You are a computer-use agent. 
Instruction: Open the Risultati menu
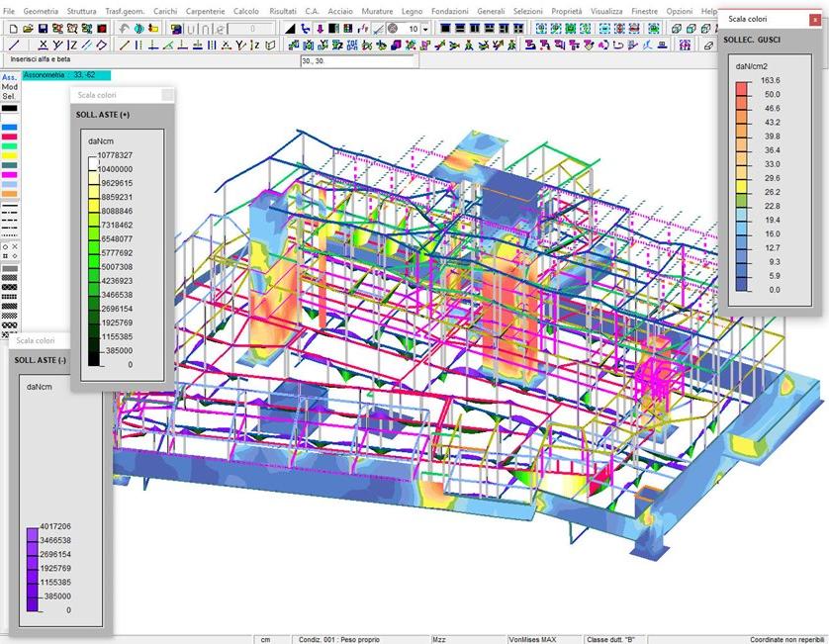282,10
